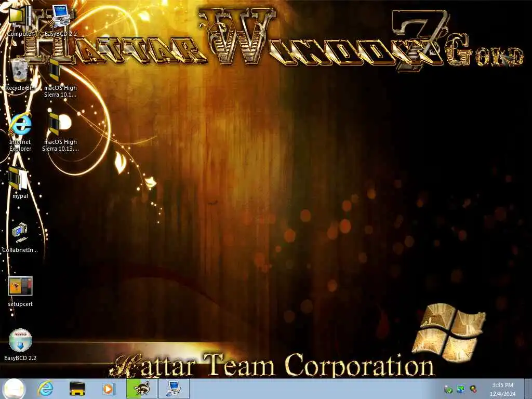This screenshot has height=399, width=532.
Task: Select the macOS High Sierra 10.1... archive icon
Action: pos(60,78)
